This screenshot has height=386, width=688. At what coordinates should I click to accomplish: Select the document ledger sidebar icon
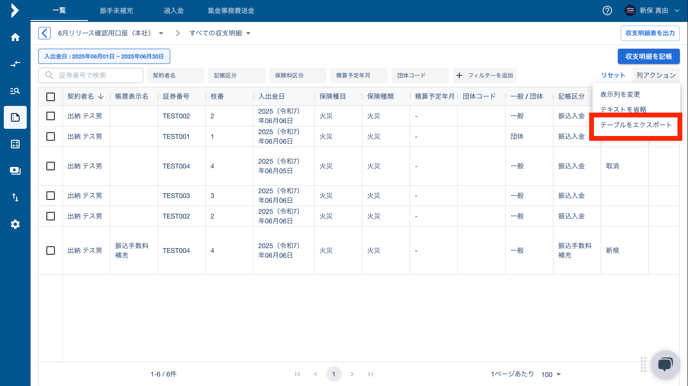tap(15, 118)
